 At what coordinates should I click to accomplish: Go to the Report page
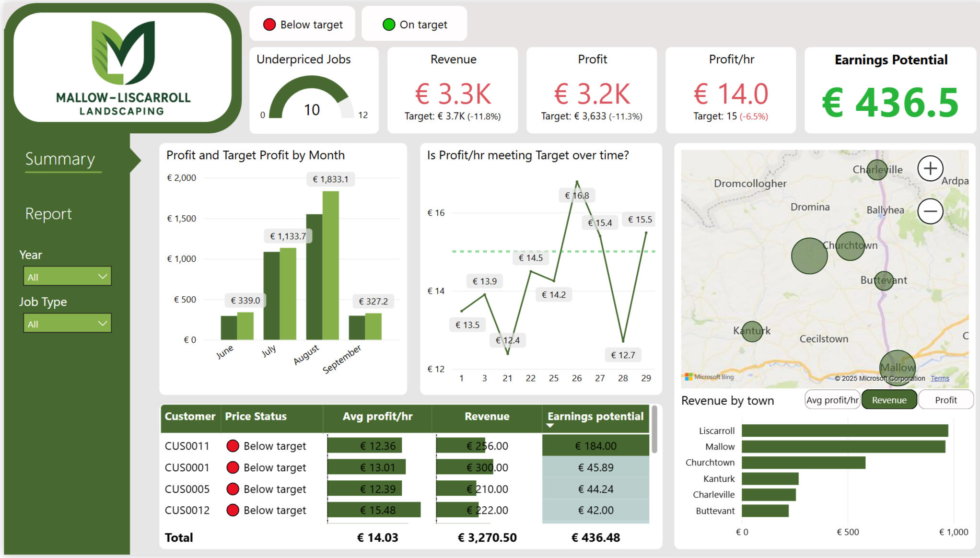click(48, 214)
